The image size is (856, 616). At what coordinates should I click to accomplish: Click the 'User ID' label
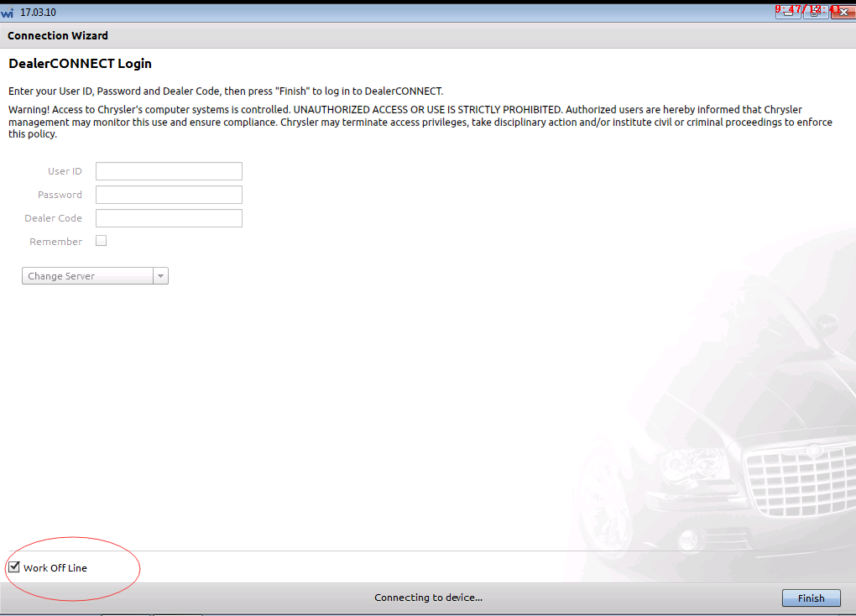click(x=65, y=171)
